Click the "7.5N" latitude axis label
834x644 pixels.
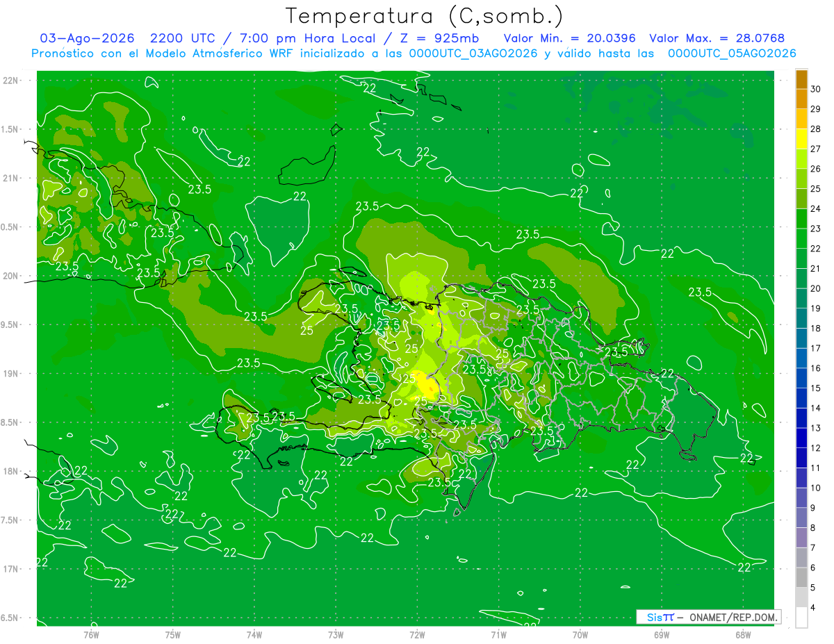pos(10,520)
